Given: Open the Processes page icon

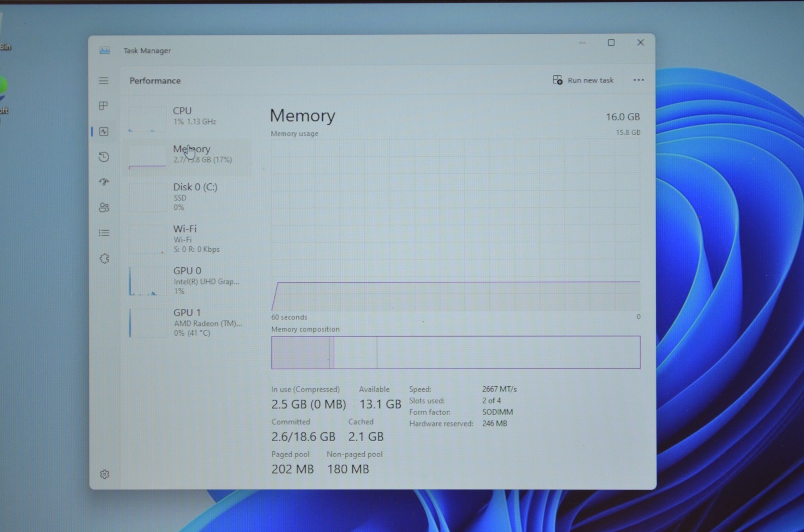Looking at the screenshot, I should (x=104, y=105).
